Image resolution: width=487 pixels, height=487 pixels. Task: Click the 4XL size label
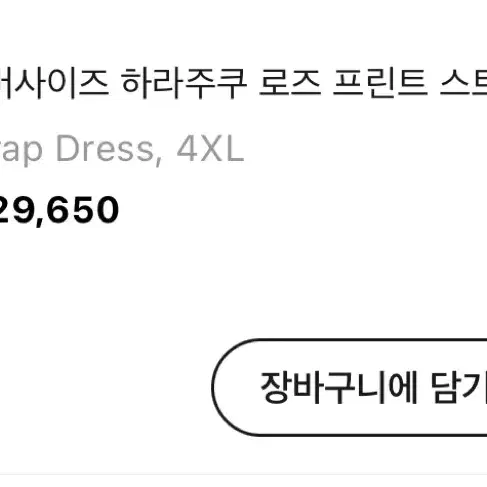tap(210, 149)
